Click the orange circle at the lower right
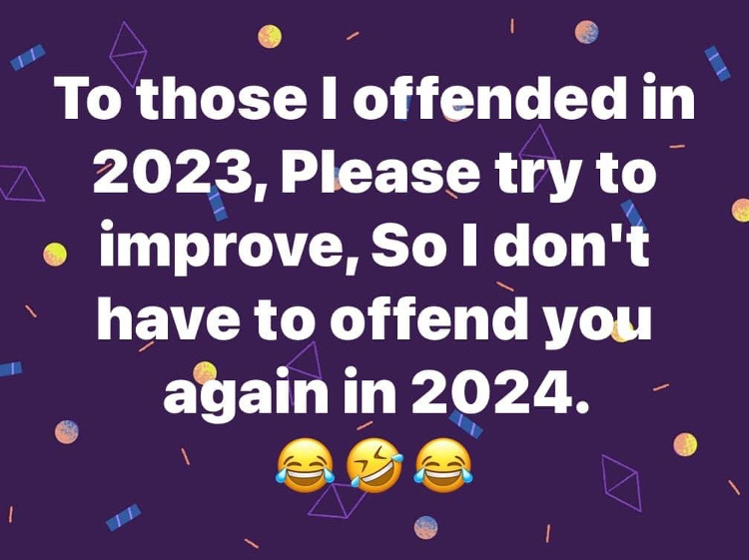The height and width of the screenshot is (560, 749). (685, 444)
